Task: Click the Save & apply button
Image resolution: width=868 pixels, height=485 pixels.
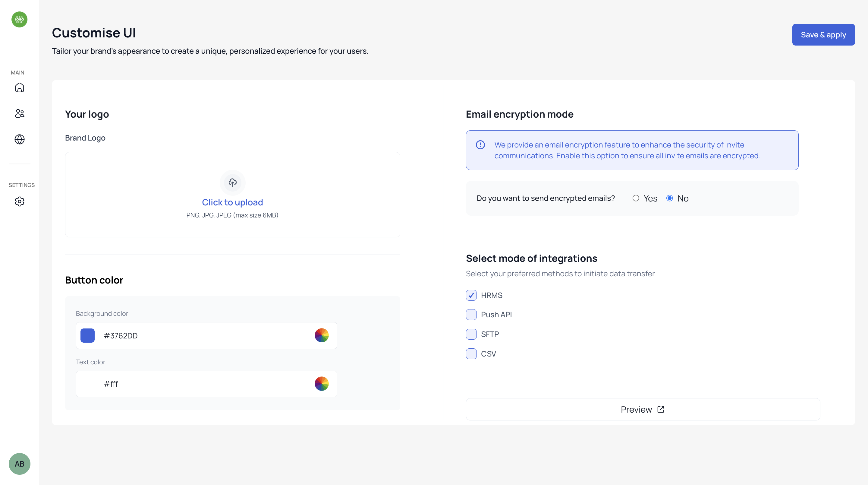Action: [x=823, y=35]
